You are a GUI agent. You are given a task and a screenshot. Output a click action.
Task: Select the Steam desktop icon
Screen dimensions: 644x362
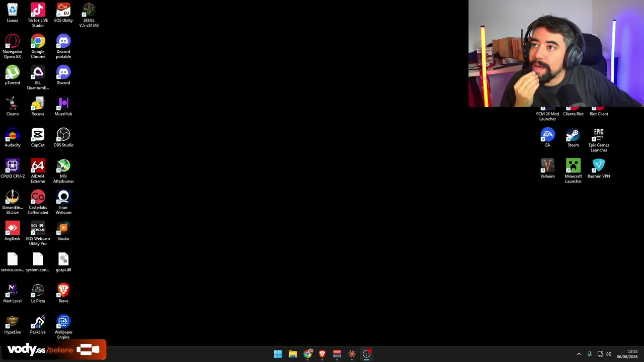pyautogui.click(x=573, y=135)
